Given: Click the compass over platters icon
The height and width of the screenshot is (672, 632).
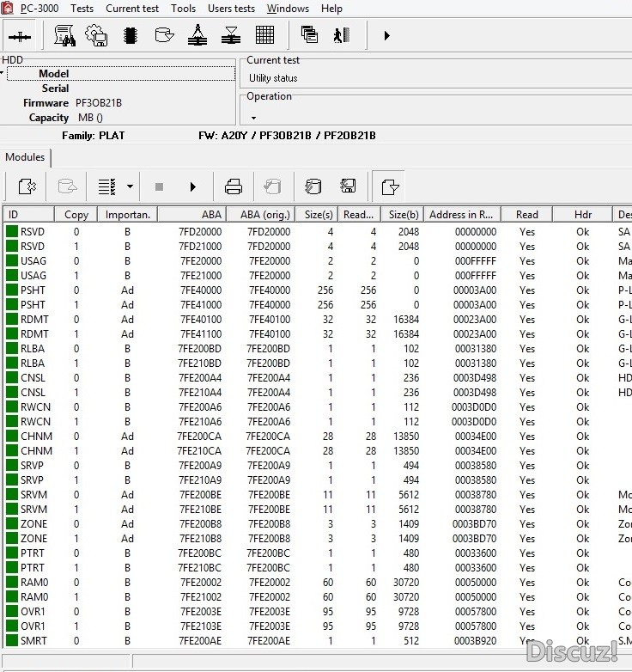Looking at the screenshot, I should tap(197, 35).
